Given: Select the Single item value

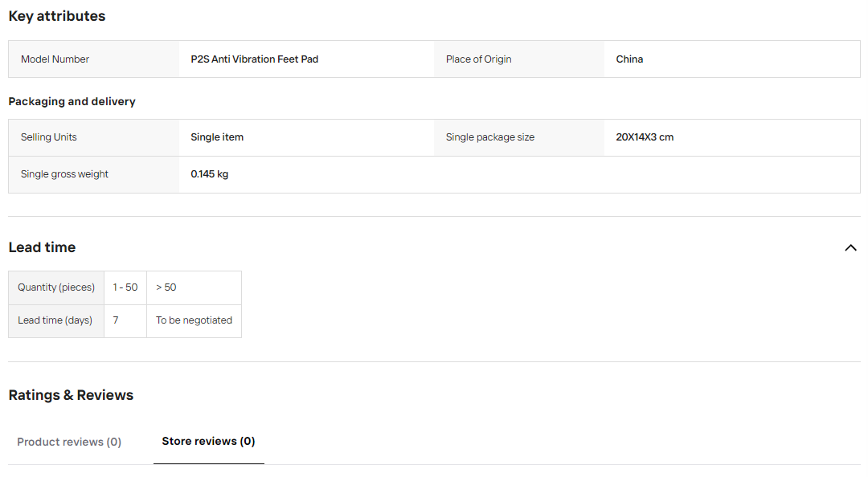Looking at the screenshot, I should click(217, 137).
